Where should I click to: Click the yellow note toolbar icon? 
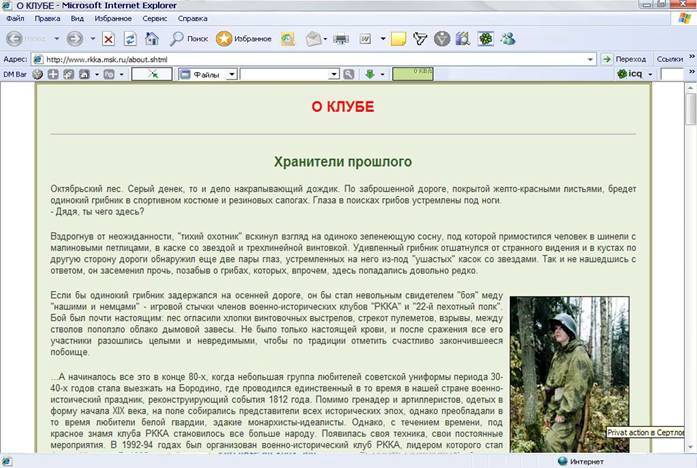(398, 39)
